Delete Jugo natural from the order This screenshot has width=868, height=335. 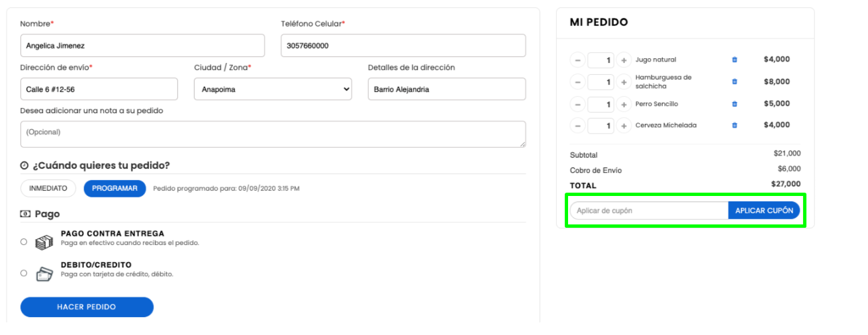(x=734, y=60)
